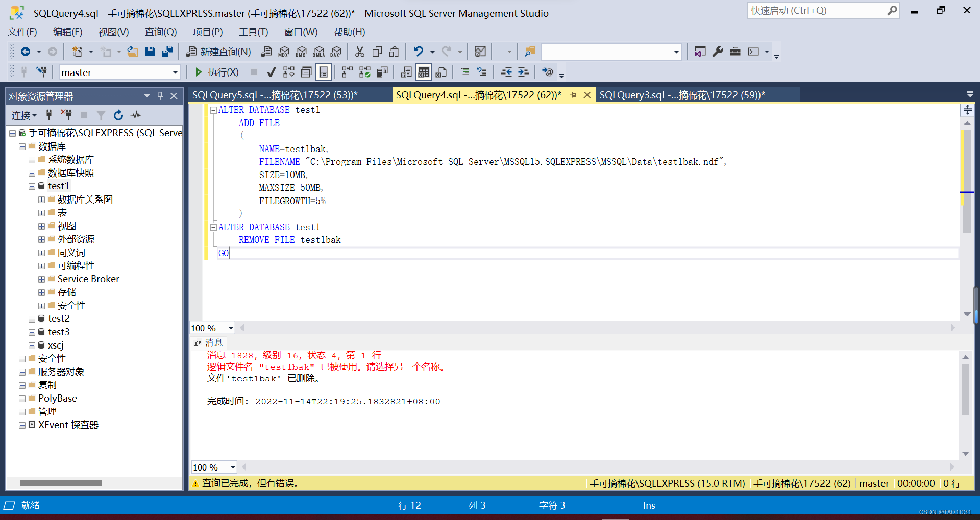Click the XMLA query icon
Image resolution: width=980 pixels, height=520 pixels.
click(318, 52)
